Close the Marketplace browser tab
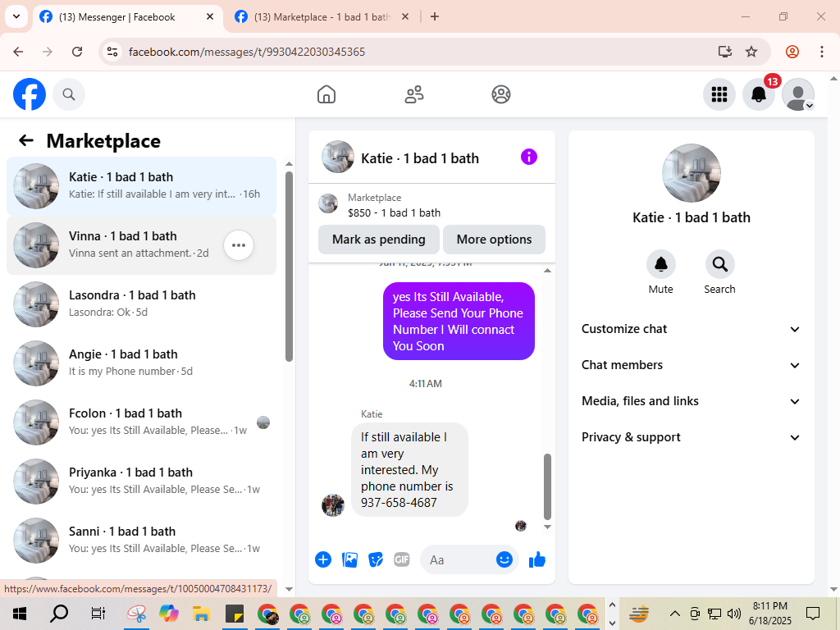This screenshot has height=630, width=840. point(405,16)
